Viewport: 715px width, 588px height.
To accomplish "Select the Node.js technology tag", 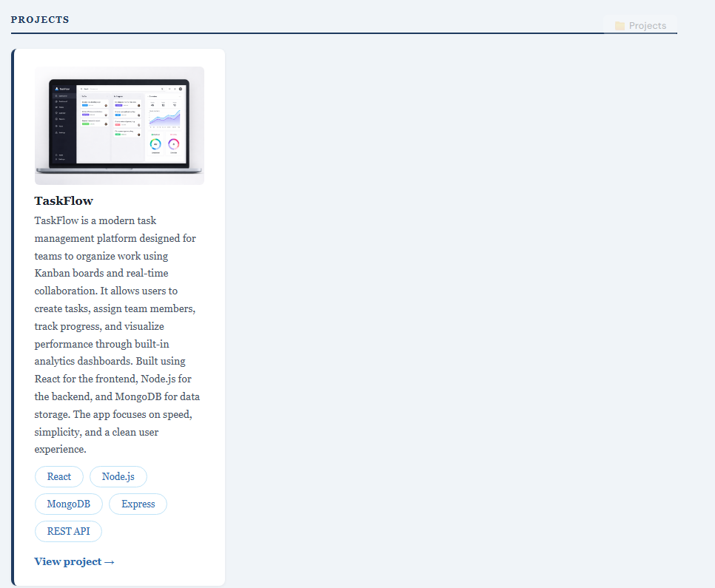I will [118, 476].
